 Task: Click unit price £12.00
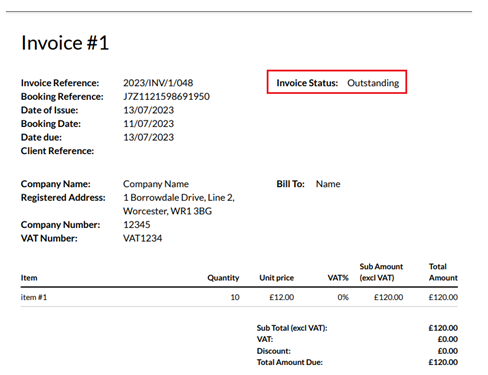tap(281, 297)
